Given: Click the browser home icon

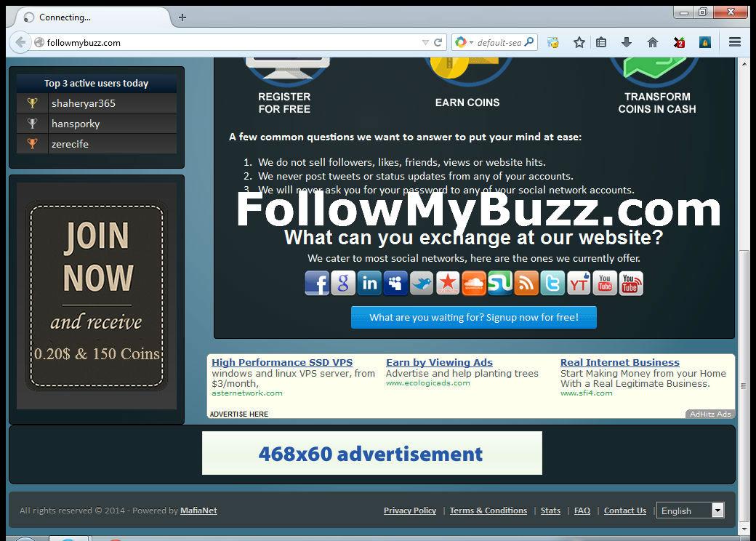Looking at the screenshot, I should point(652,42).
